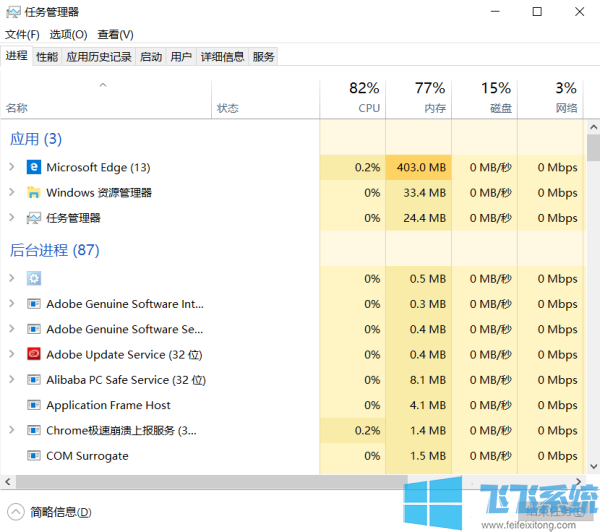The width and height of the screenshot is (600, 532).
Task: Click the Windows 资源管理器 folder icon
Action: tap(34, 193)
